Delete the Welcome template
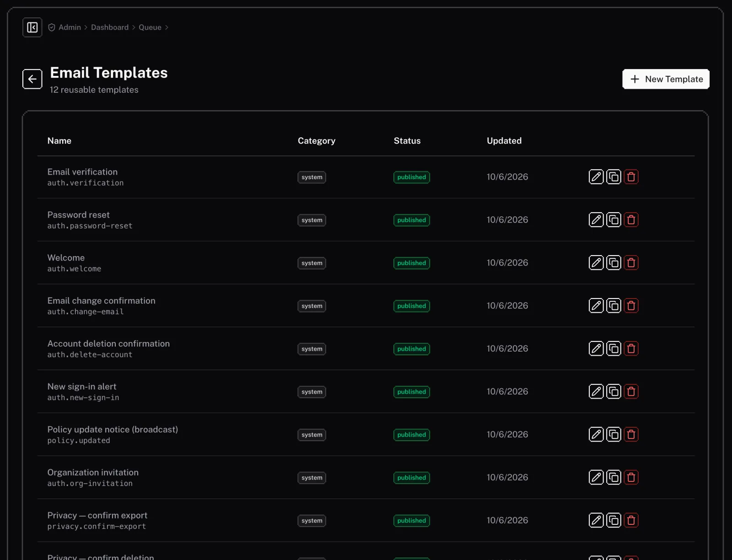The width and height of the screenshot is (732, 560). tap(631, 263)
